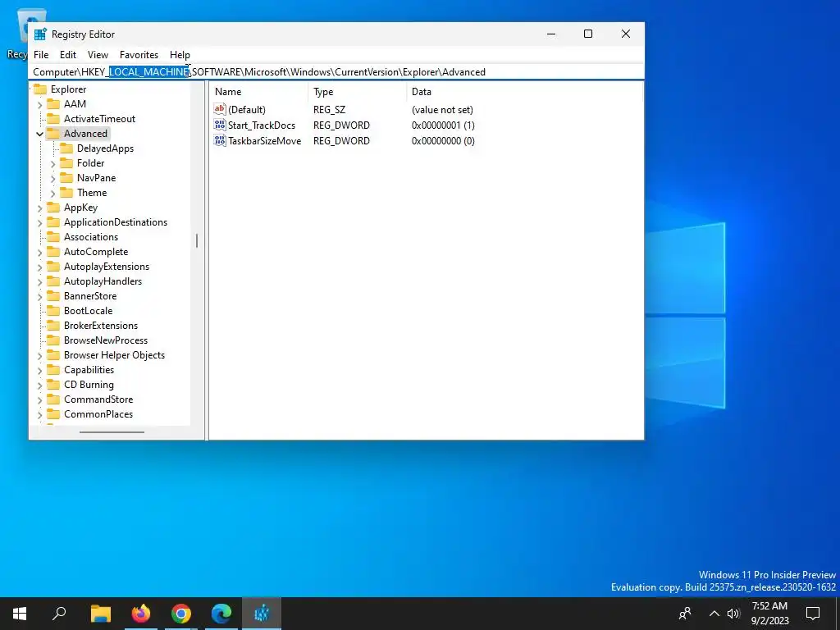The width and height of the screenshot is (840, 630).
Task: Launch Microsoft Edge from the taskbar
Action: [x=221, y=614]
